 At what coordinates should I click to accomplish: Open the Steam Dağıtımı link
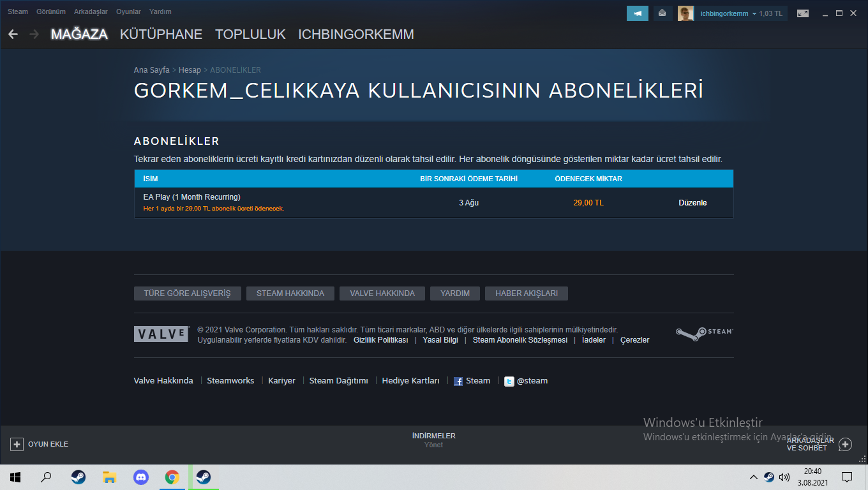coord(339,381)
